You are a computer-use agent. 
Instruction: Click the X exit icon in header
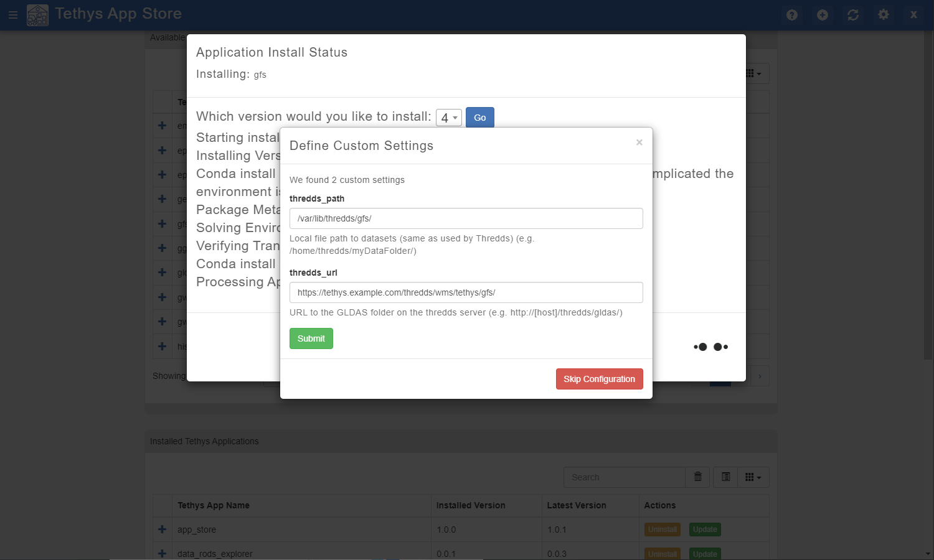point(913,14)
